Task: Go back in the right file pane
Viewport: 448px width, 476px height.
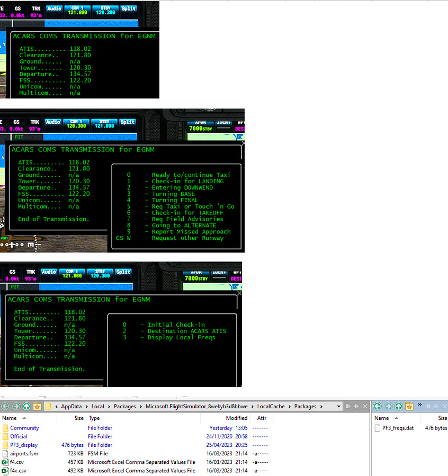Action: 377,406
